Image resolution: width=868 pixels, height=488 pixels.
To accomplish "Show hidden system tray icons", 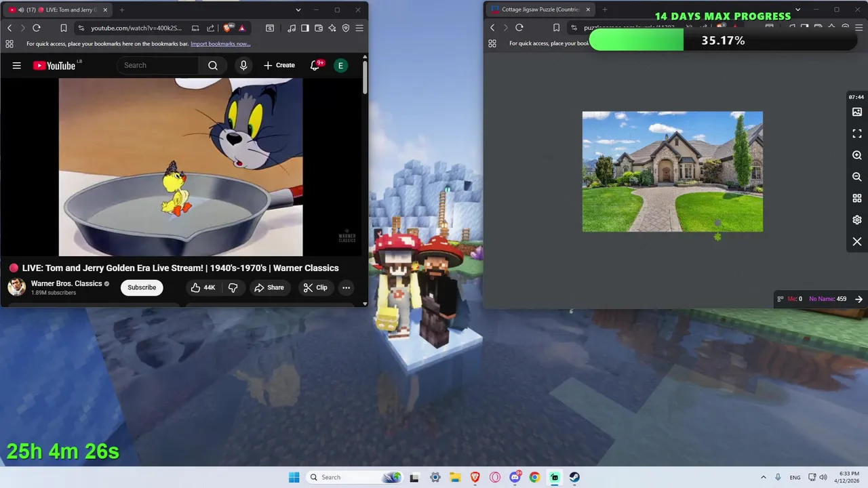I will [x=764, y=477].
